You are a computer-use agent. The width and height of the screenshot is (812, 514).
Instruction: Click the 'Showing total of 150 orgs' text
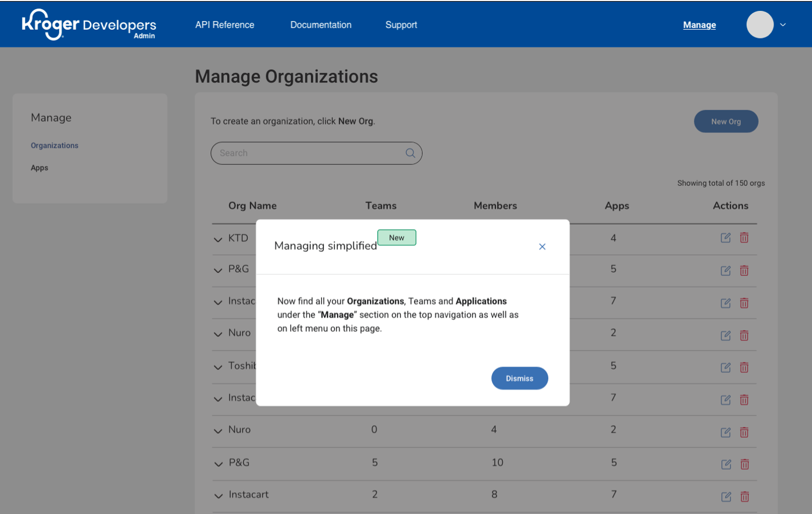[x=721, y=183]
